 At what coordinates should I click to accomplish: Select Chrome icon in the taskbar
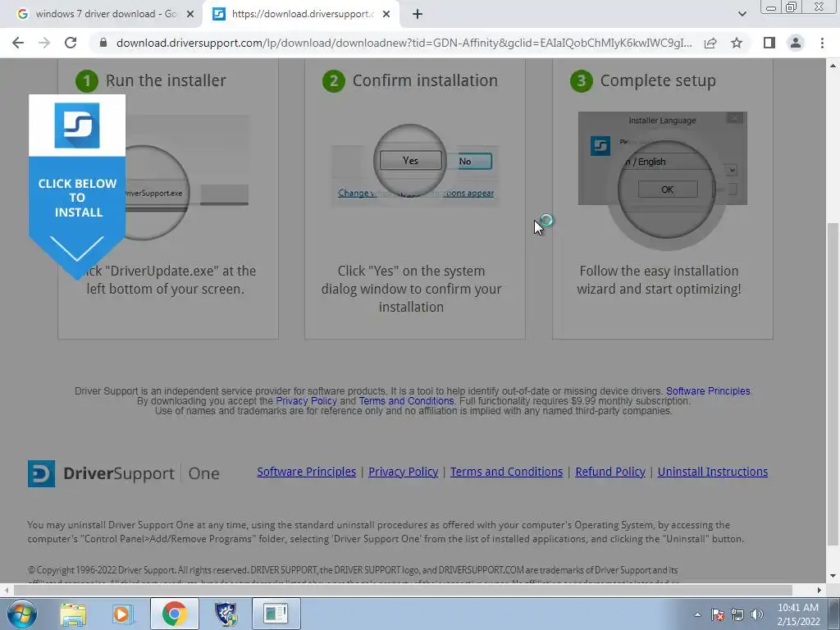(174, 614)
